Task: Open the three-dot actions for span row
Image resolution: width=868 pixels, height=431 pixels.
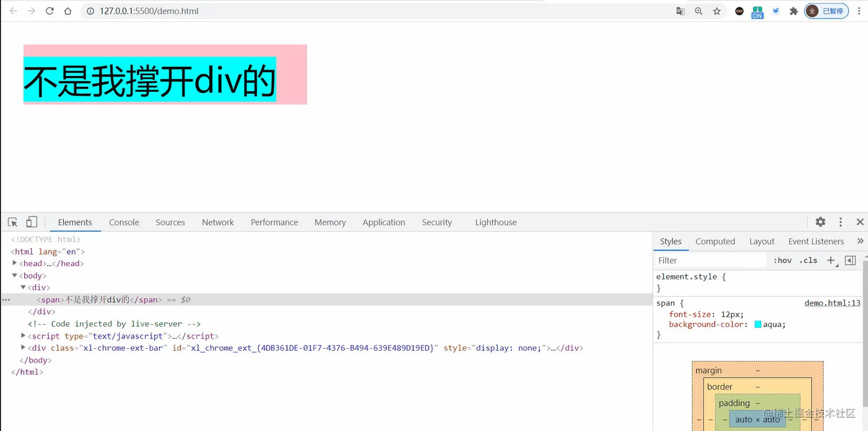Action: click(6, 299)
